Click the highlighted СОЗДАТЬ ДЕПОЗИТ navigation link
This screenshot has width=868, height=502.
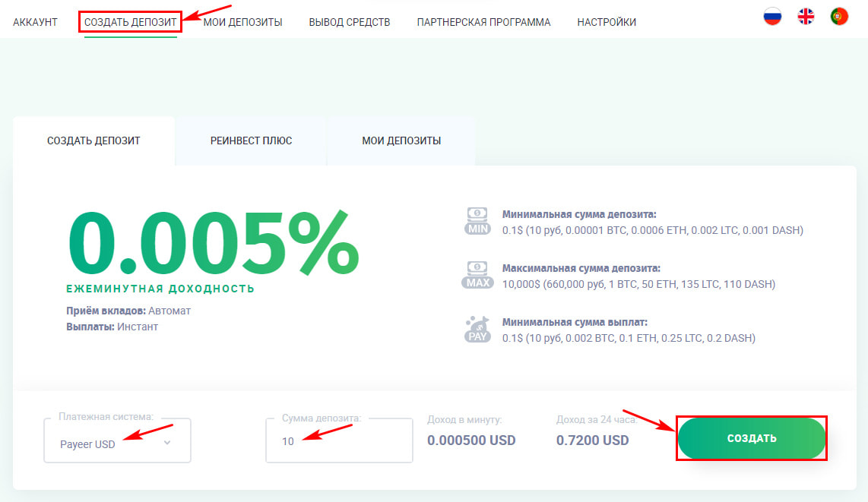point(129,21)
